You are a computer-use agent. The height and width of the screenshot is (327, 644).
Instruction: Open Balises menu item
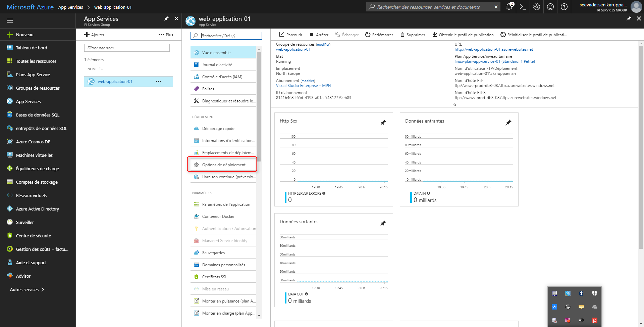pyautogui.click(x=223, y=89)
